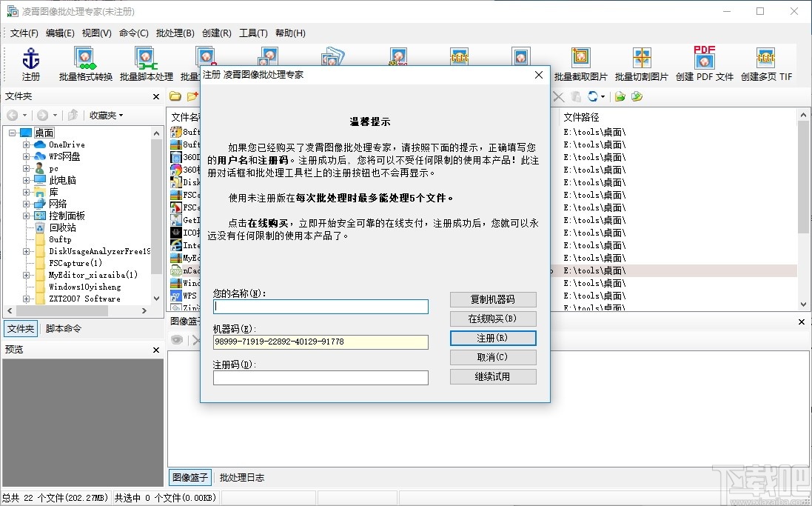This screenshot has width=812, height=506.
Task: Open 批量截取图片 batch crop tool
Action: coord(580,64)
